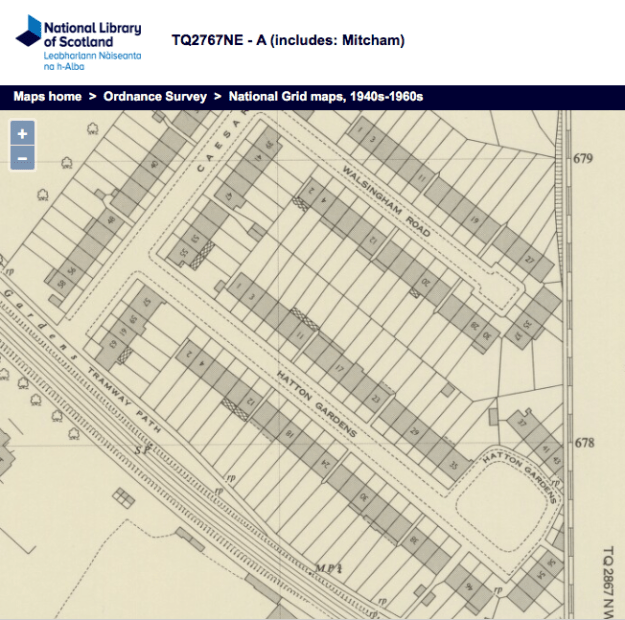
Task: Open the Maps home breadcrumb link
Action: 47,97
